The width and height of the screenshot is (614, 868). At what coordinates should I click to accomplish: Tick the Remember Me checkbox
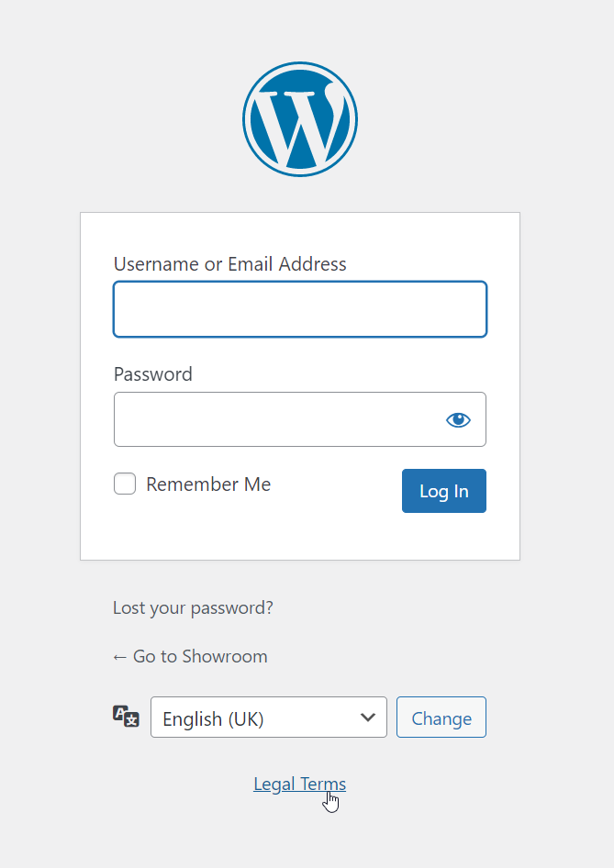(x=125, y=484)
